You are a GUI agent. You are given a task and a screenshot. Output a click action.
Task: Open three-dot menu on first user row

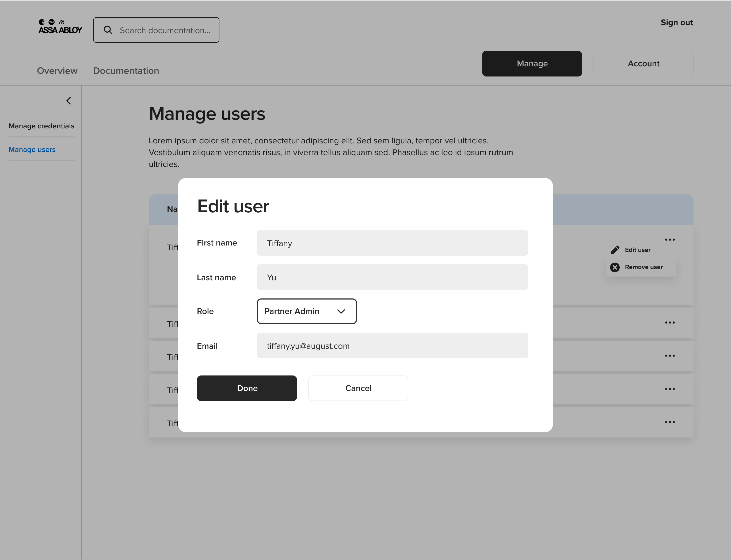tap(670, 240)
